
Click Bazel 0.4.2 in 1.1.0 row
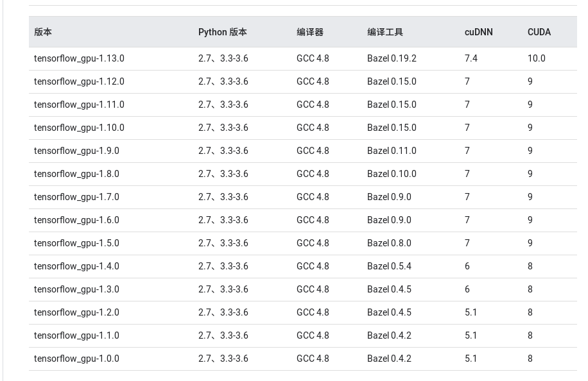click(x=389, y=335)
